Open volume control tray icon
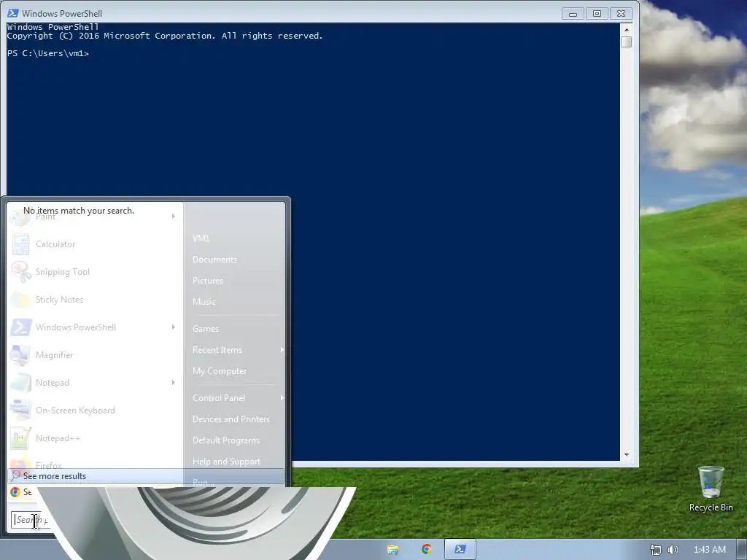The image size is (747, 560). pyautogui.click(x=673, y=550)
